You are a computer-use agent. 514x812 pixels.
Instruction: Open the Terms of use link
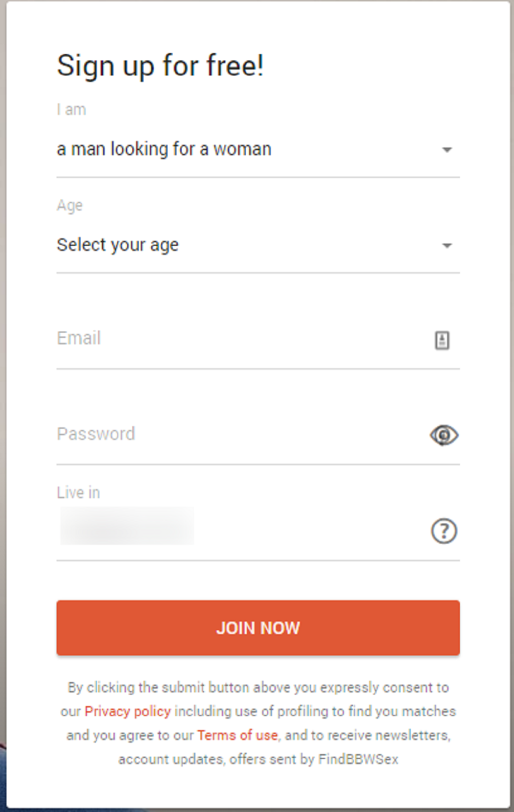(238, 735)
